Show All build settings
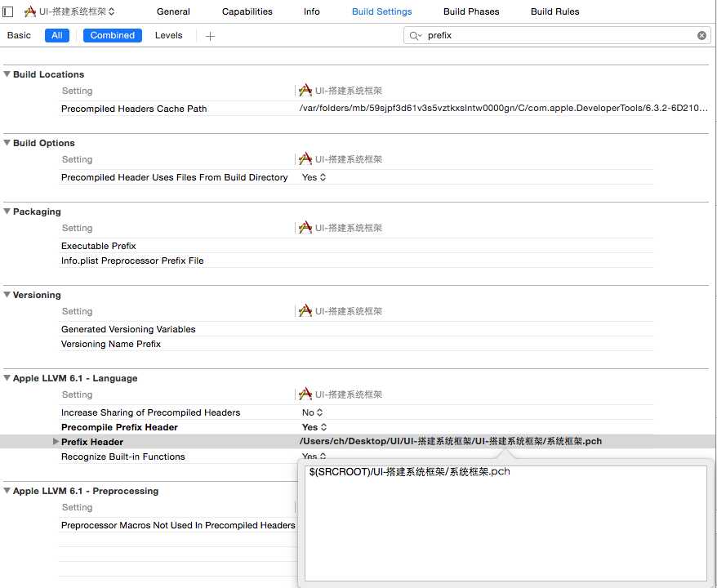The height and width of the screenshot is (588, 717). (x=56, y=35)
